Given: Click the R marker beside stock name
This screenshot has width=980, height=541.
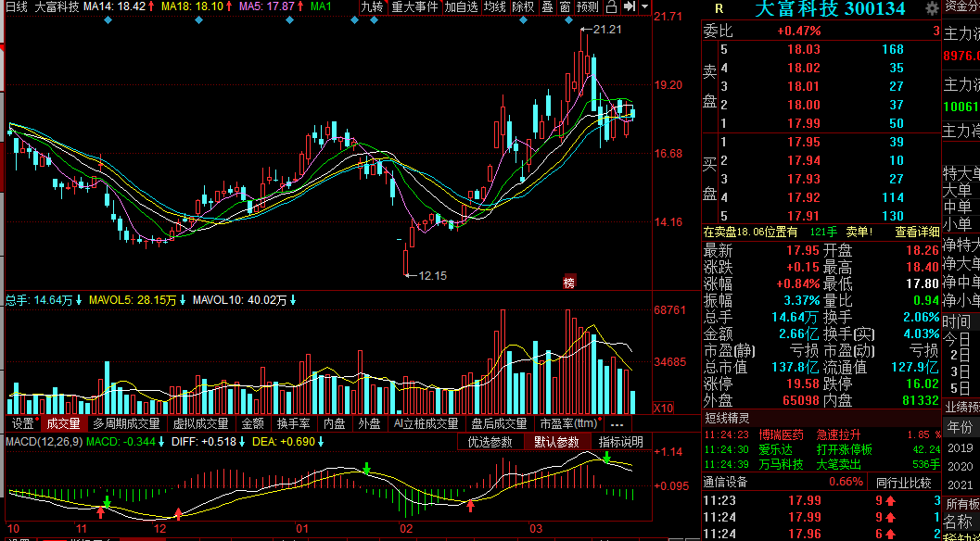Looking at the screenshot, I should [x=719, y=8].
